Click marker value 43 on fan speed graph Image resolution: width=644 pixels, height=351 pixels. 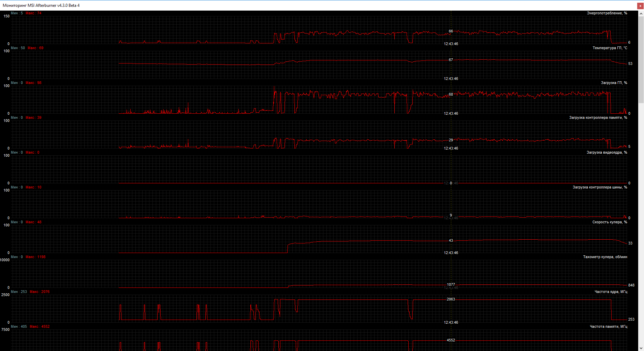pyautogui.click(x=451, y=240)
